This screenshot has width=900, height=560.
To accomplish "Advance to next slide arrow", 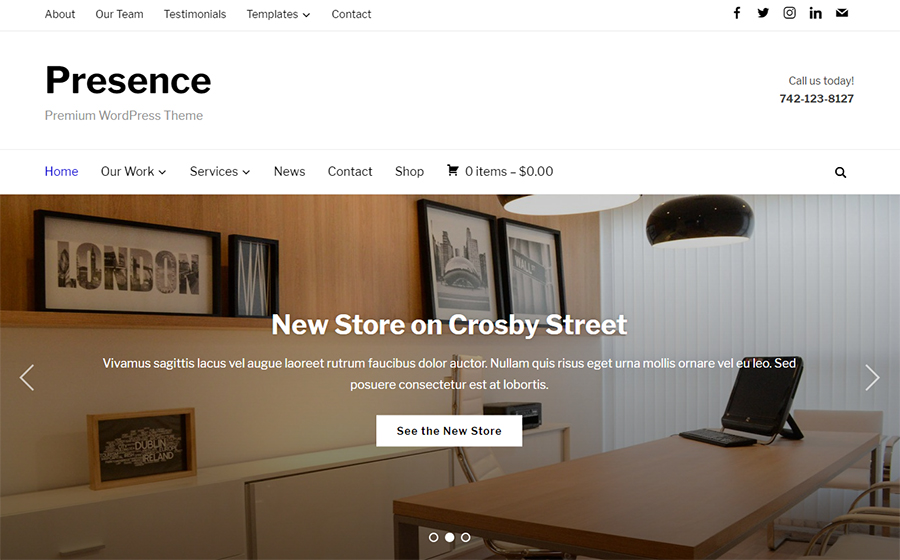I will [x=872, y=378].
